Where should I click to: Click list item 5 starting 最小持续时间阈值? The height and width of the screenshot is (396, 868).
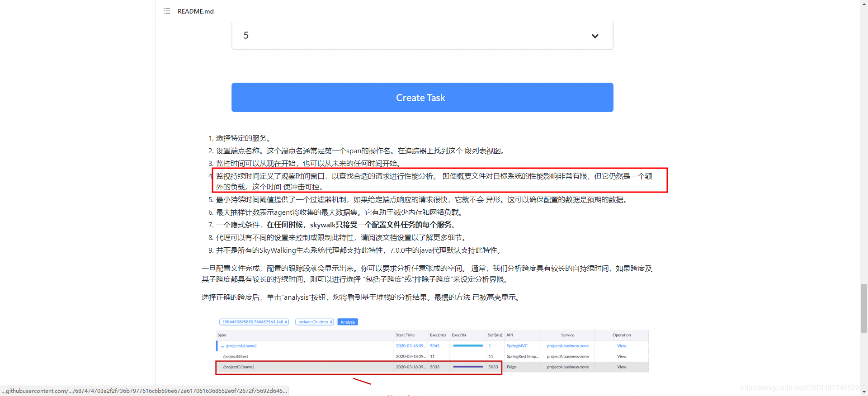pos(423,200)
